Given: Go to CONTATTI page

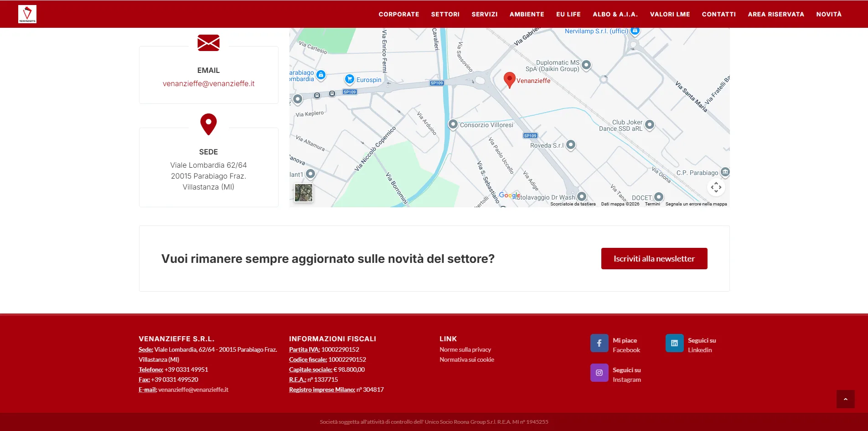Looking at the screenshot, I should pos(719,14).
